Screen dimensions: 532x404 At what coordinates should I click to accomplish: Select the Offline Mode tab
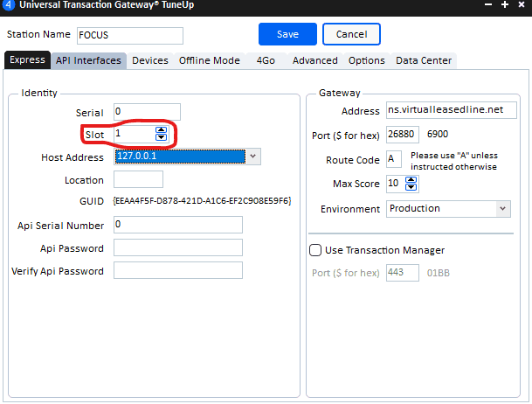tap(210, 60)
